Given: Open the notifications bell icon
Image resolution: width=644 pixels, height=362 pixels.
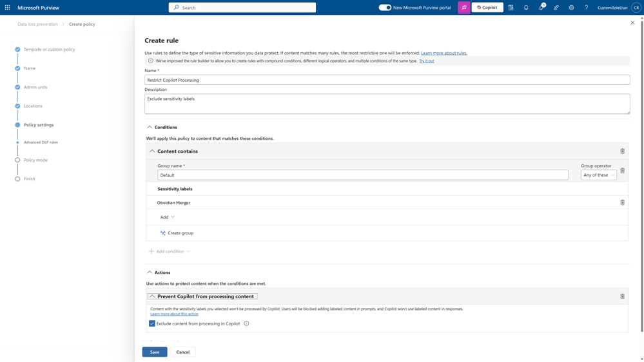Looking at the screenshot, I should pyautogui.click(x=526, y=7).
